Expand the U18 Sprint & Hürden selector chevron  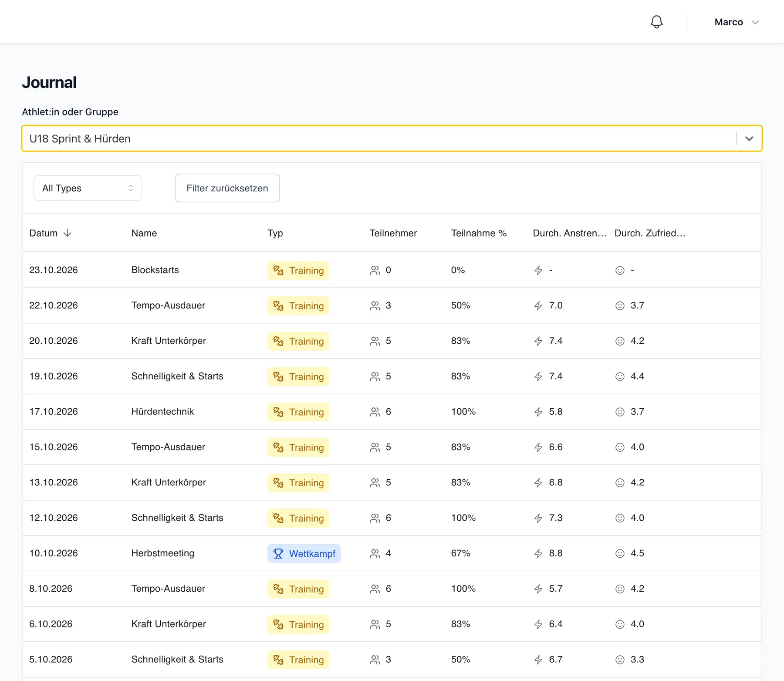tap(749, 139)
